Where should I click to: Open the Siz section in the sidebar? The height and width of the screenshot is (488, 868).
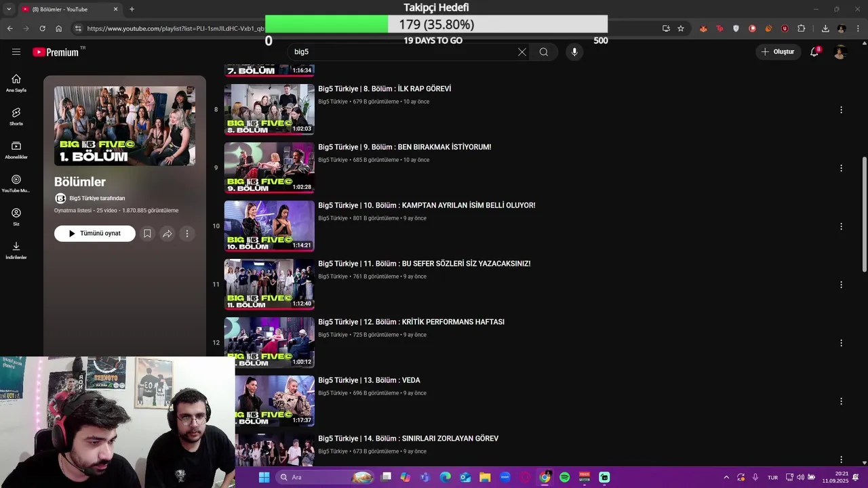[16, 217]
